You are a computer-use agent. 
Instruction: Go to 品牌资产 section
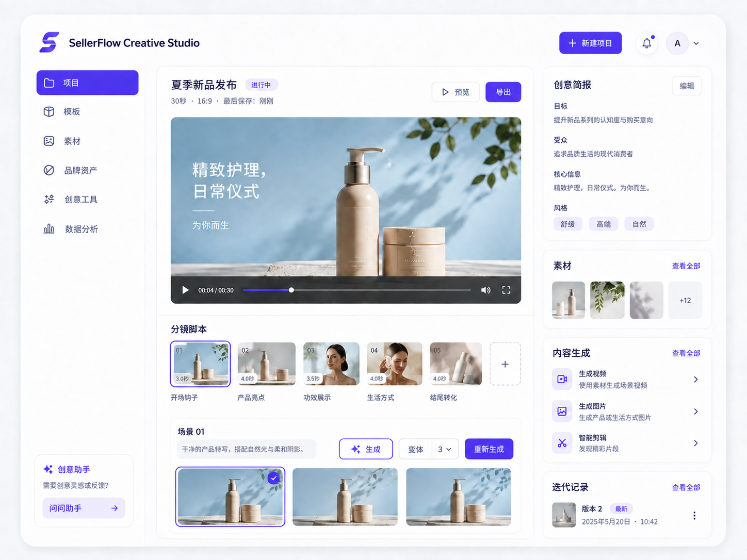pyautogui.click(x=87, y=171)
